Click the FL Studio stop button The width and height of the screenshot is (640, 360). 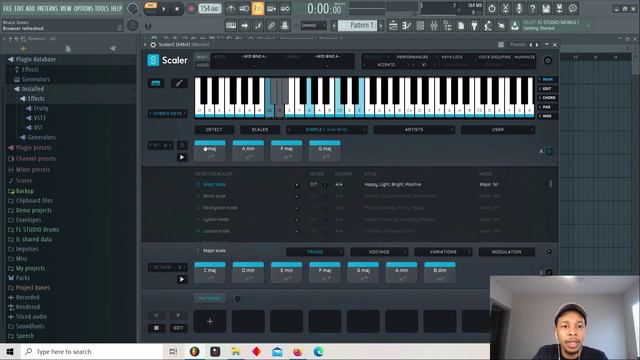pyautogui.click(x=177, y=9)
